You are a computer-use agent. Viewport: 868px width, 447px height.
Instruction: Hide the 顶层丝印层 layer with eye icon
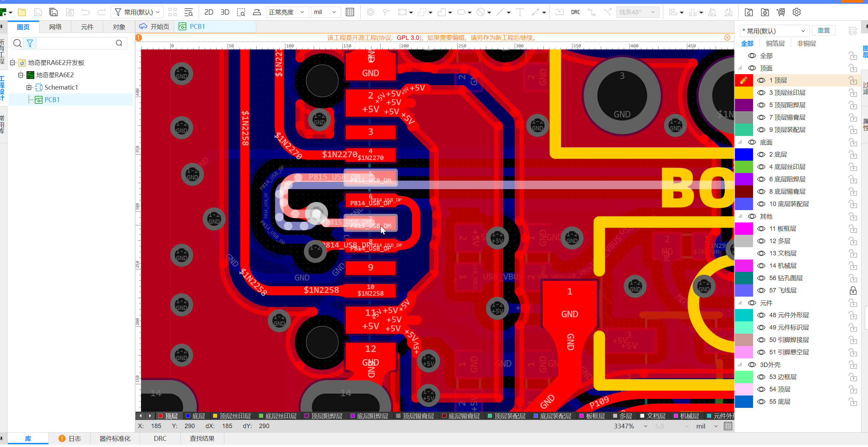pyautogui.click(x=761, y=93)
